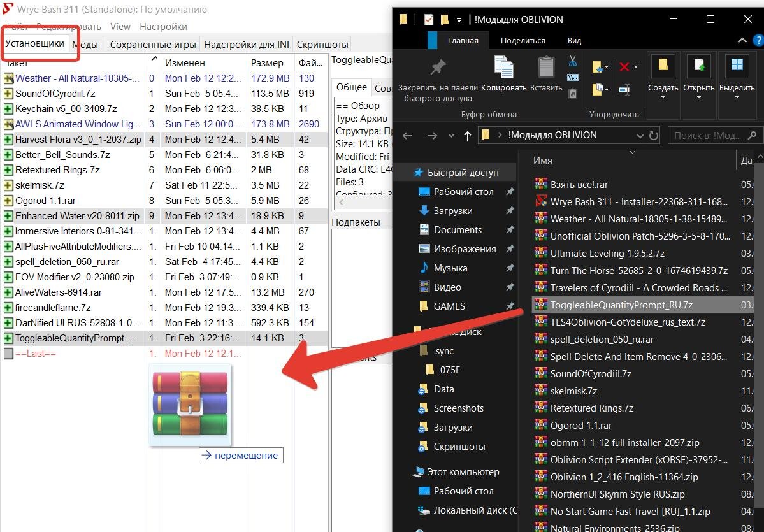This screenshot has width=764, height=532.
Task: Click the Wrye Bash logo in title bar
Action: tap(8, 9)
